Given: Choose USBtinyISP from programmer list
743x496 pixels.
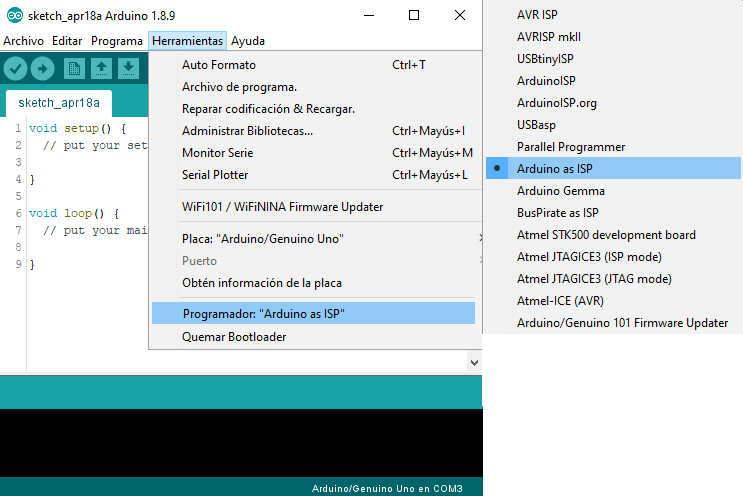Looking at the screenshot, I should [x=545, y=59].
